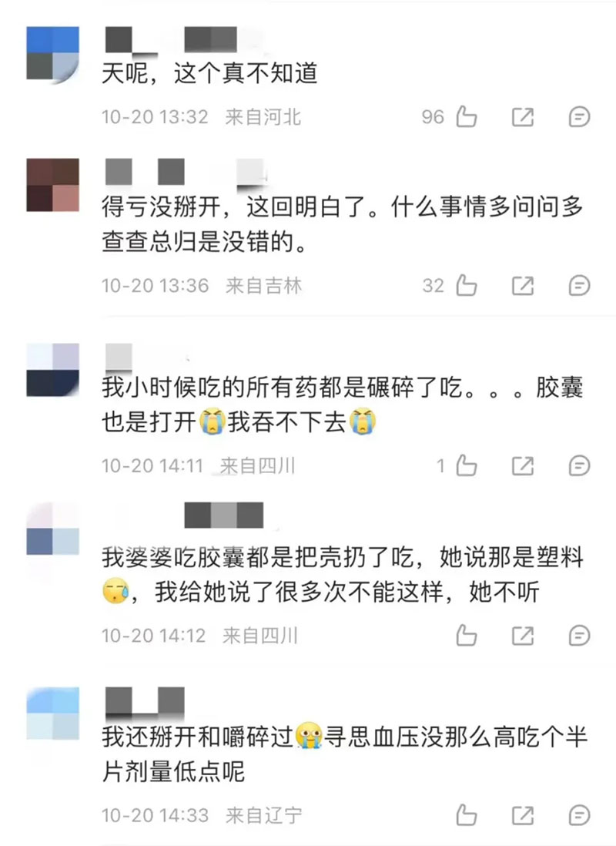The image size is (616, 846).
Task: Reply to the 14:11 四川 comment
Action: (579, 465)
